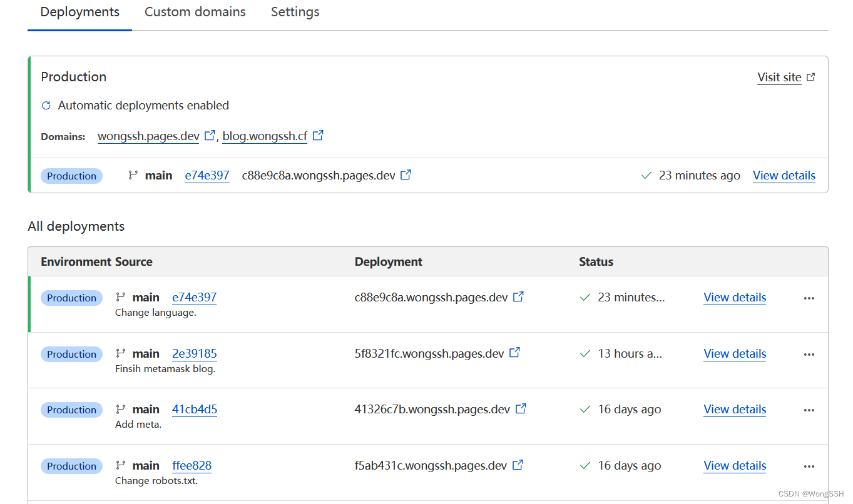Open external icon for 41326c7b deployment
This screenshot has width=853, height=504.
(521, 409)
